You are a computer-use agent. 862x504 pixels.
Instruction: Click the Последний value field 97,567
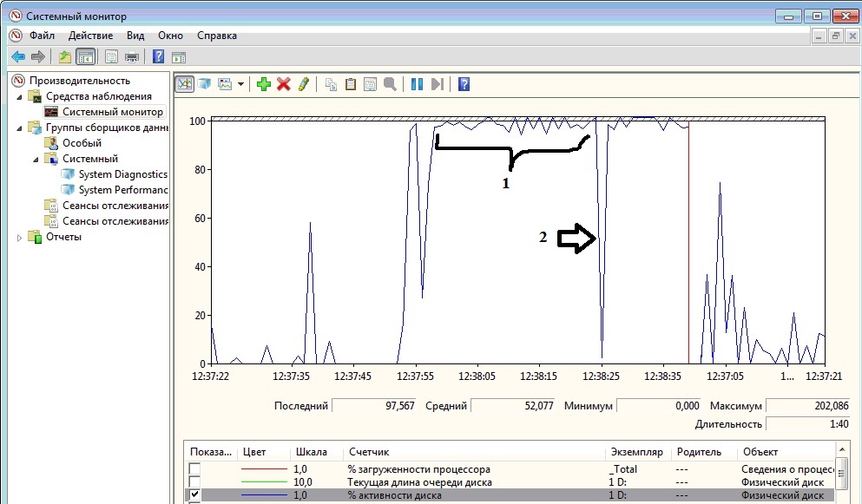coord(374,406)
